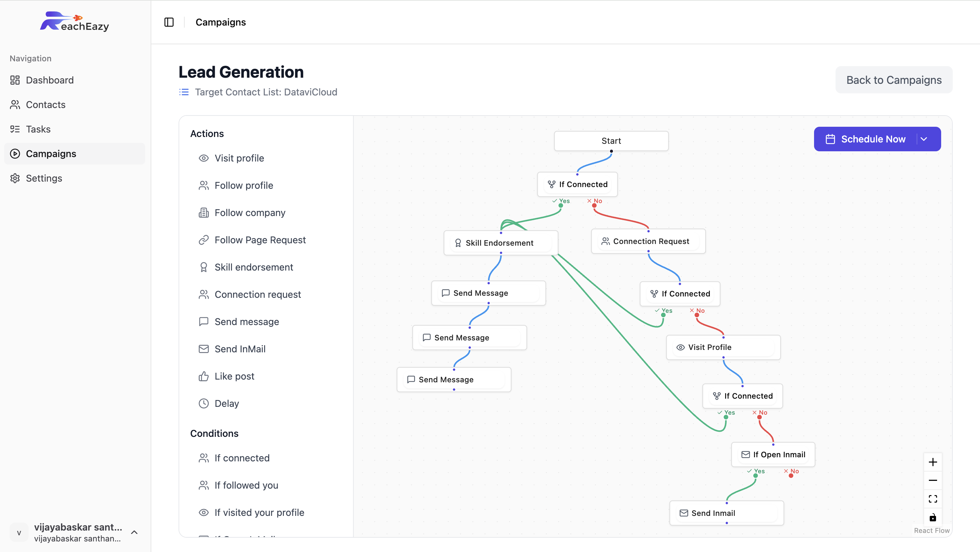The width and height of the screenshot is (980, 552).
Task: Click the Like post thumbs-up icon
Action: coord(203,376)
